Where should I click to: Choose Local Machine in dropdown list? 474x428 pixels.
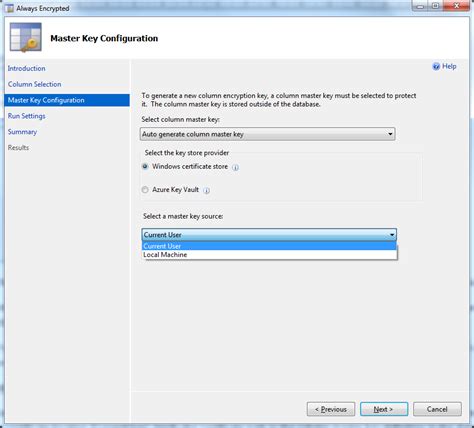[269, 255]
